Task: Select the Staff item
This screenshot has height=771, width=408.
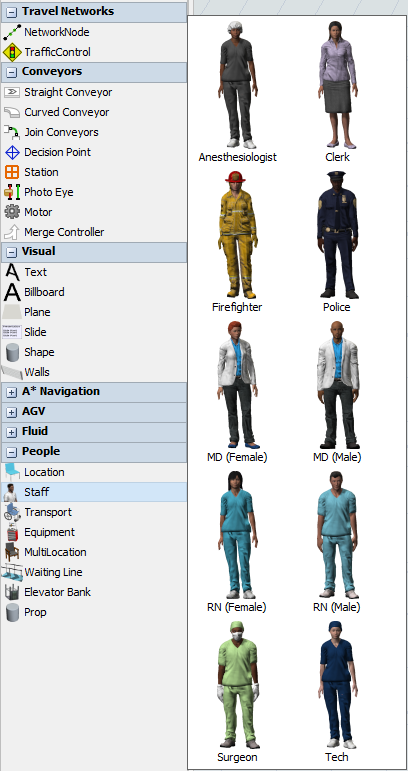Action: [x=94, y=492]
